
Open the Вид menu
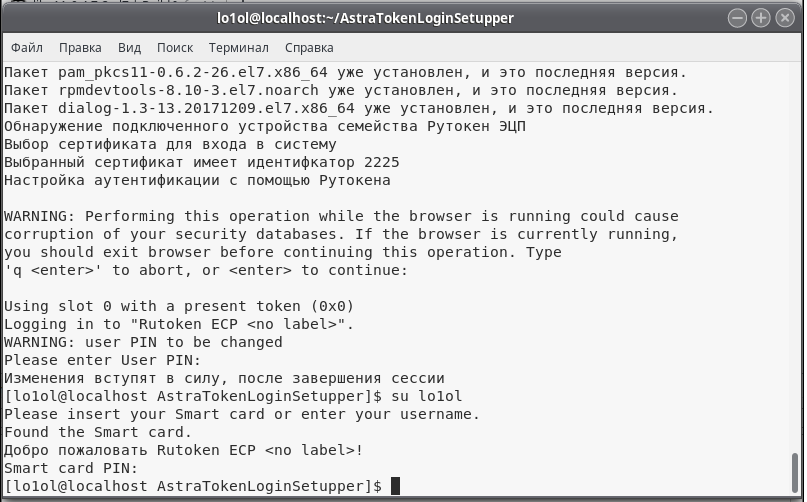129,48
